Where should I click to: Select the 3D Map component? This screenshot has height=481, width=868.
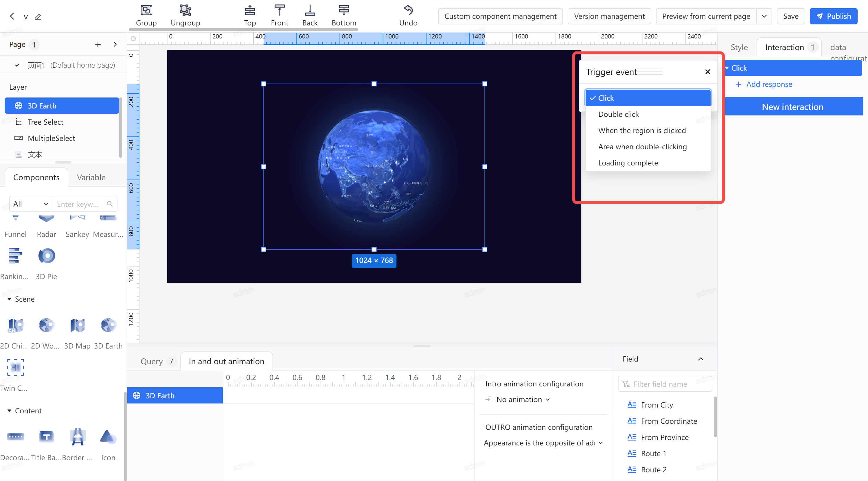pos(77,333)
